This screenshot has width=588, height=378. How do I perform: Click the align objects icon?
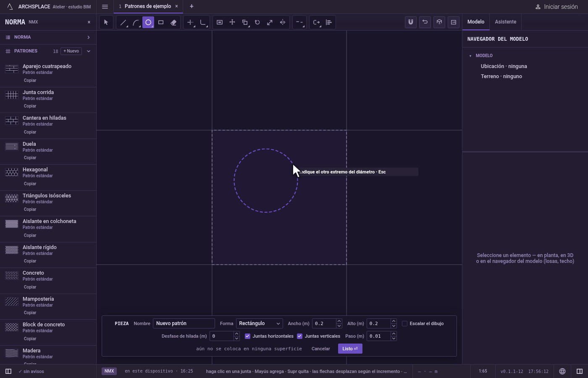(x=329, y=22)
